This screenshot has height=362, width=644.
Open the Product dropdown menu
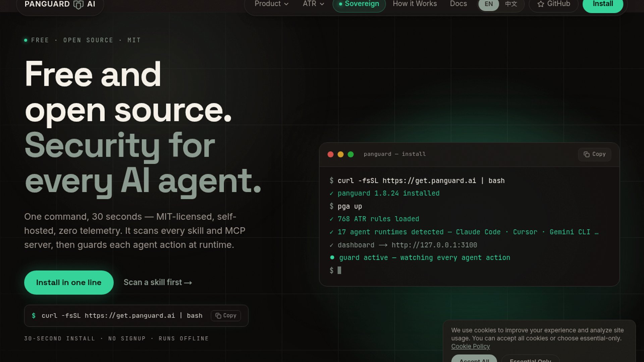[x=271, y=4]
